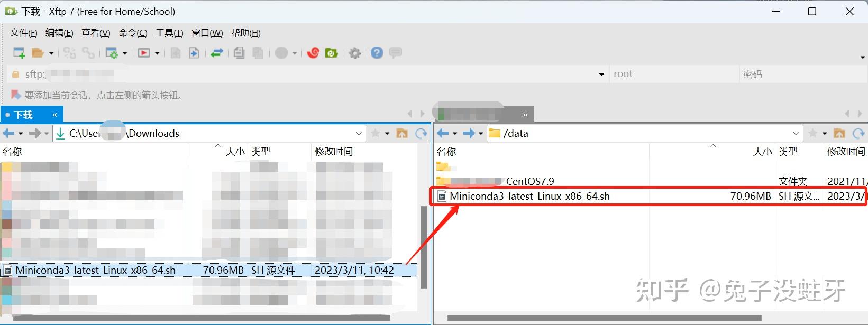Click the C:\Users Downloads path field
The height and width of the screenshot is (325, 868).
coord(209,134)
